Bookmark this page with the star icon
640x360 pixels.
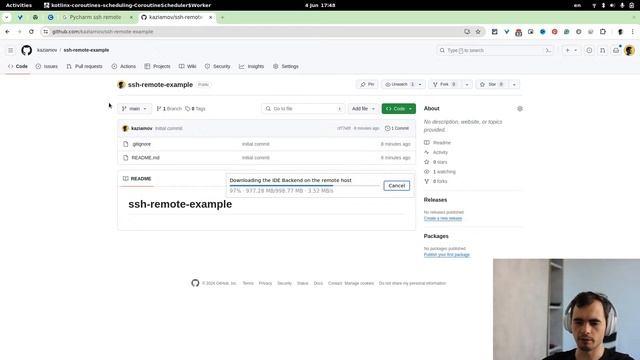tap(478, 31)
